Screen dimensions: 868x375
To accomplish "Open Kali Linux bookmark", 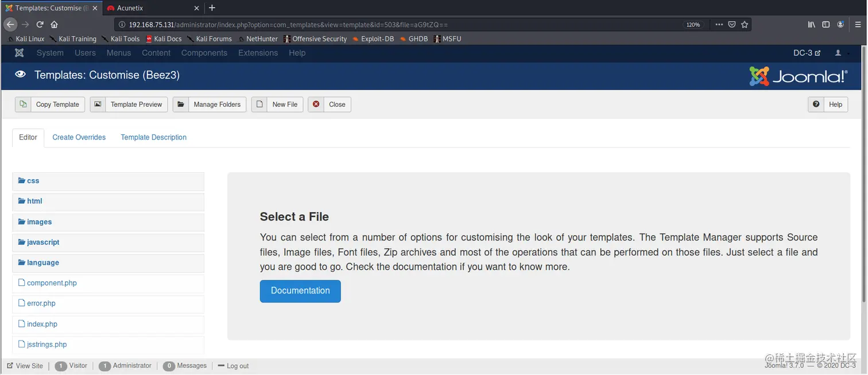I will [26, 39].
